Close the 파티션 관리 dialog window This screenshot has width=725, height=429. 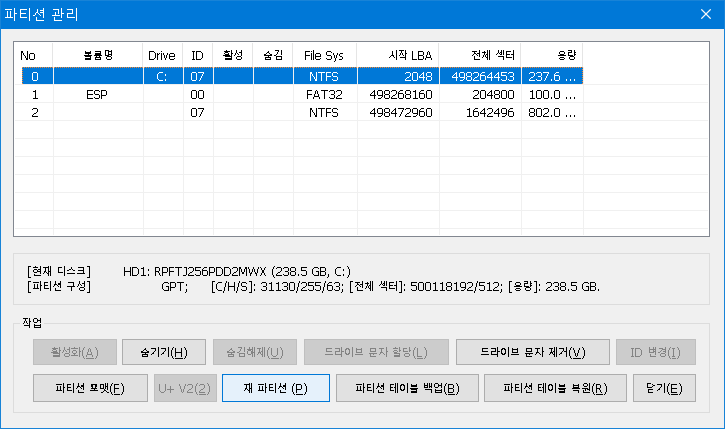(x=706, y=14)
